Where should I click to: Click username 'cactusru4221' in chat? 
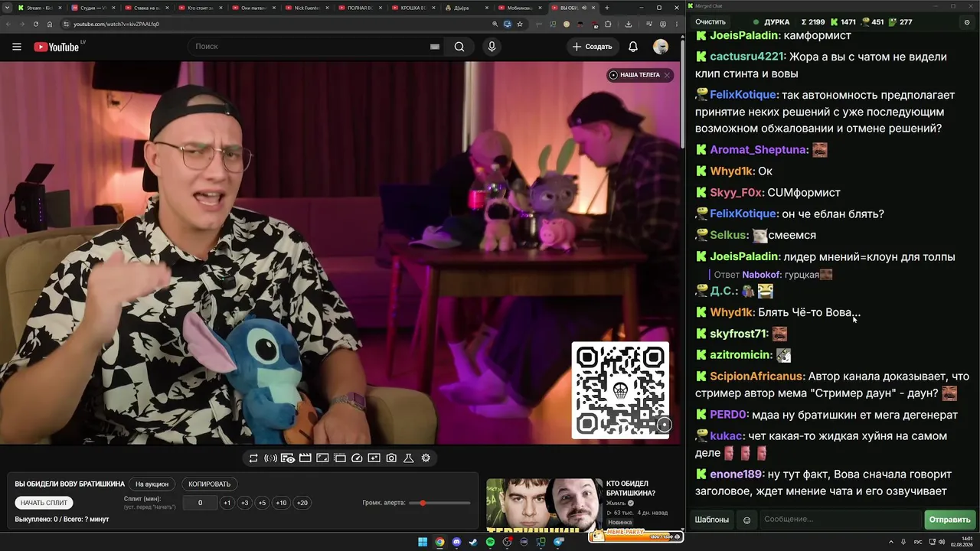coord(747,57)
